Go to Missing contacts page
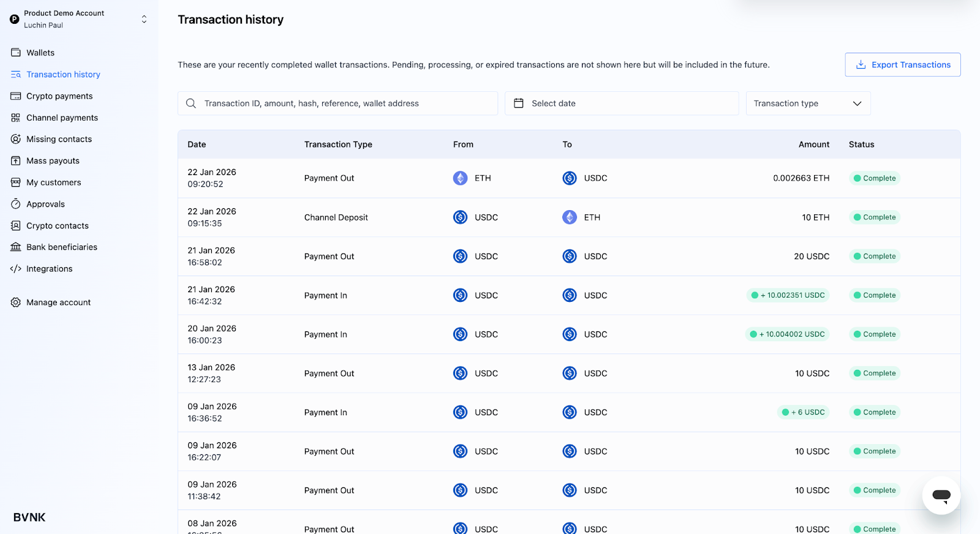Image resolution: width=980 pixels, height=534 pixels. click(x=59, y=140)
